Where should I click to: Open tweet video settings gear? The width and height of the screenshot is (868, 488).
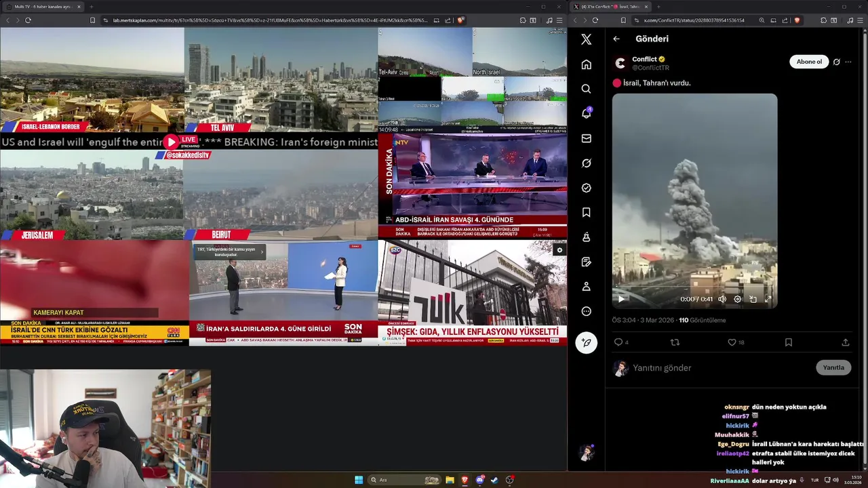pos(738,299)
